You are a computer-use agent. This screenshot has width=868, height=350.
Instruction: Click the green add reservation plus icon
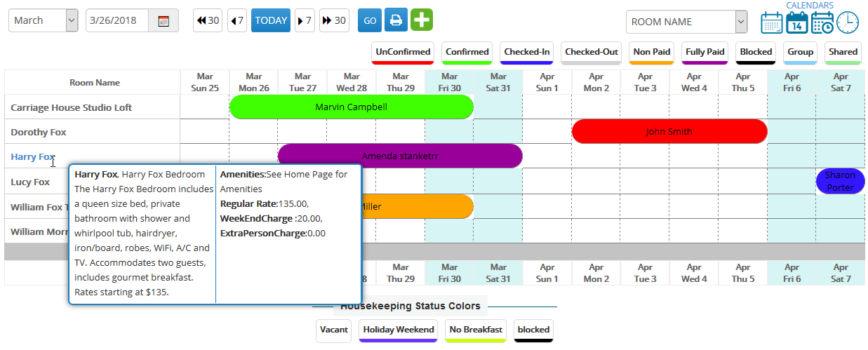coord(421,20)
